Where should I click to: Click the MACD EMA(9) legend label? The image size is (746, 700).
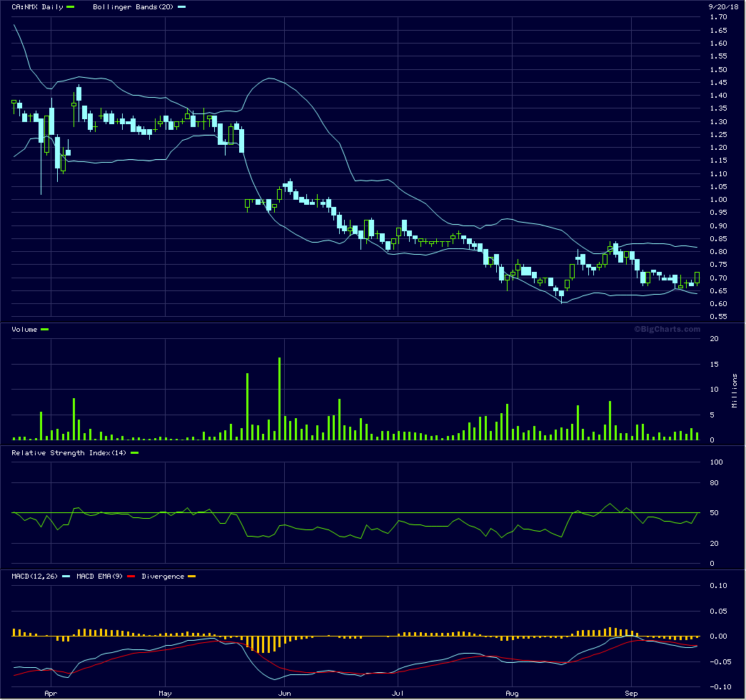coord(99,577)
